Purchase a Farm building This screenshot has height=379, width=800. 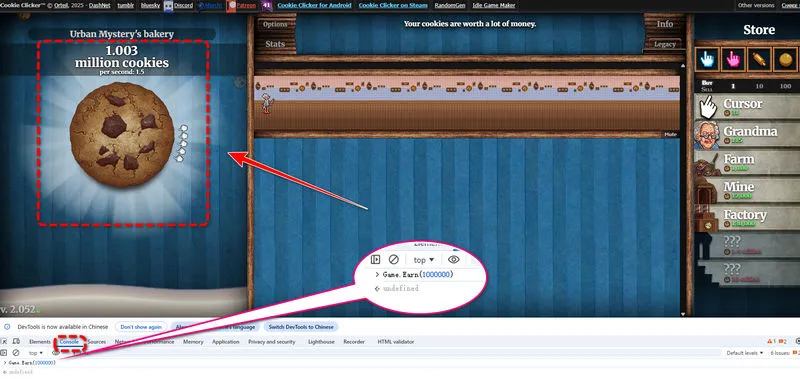point(747,162)
